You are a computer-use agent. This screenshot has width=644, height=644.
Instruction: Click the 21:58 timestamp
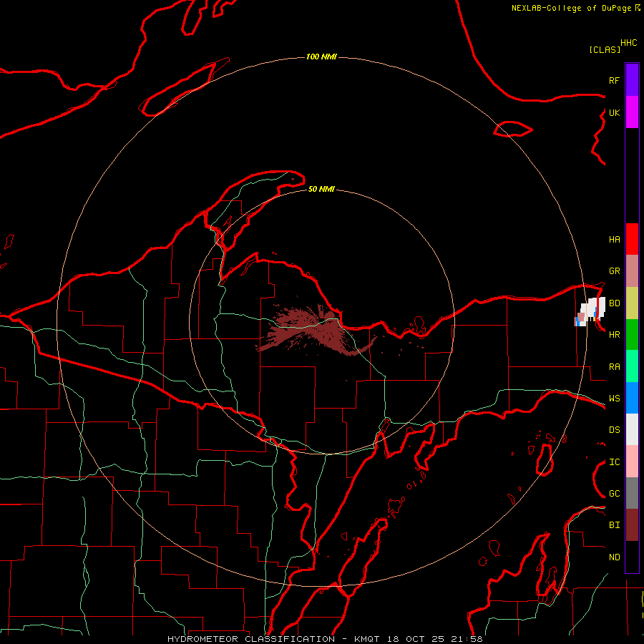pos(467,639)
